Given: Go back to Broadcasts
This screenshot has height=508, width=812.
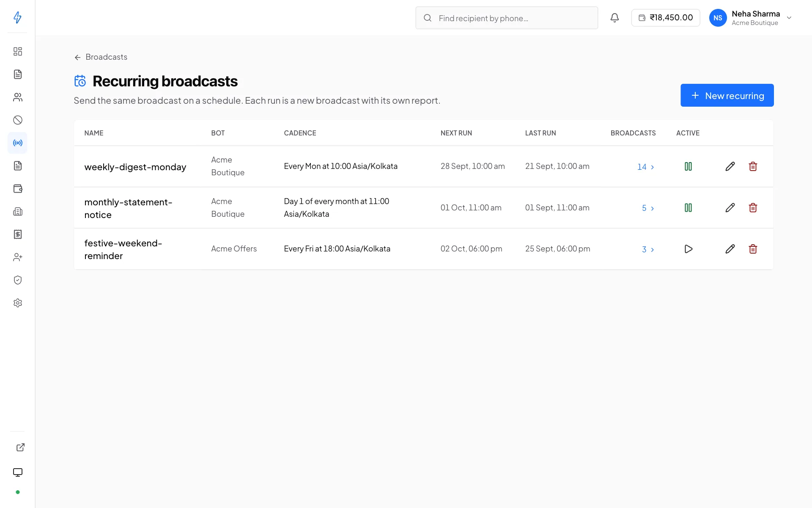Looking at the screenshot, I should pyautogui.click(x=101, y=57).
